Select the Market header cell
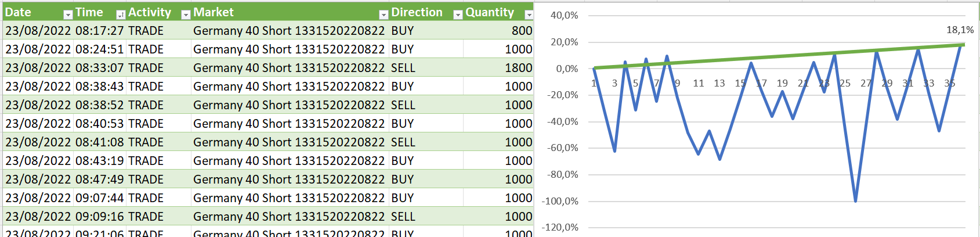 [284, 12]
